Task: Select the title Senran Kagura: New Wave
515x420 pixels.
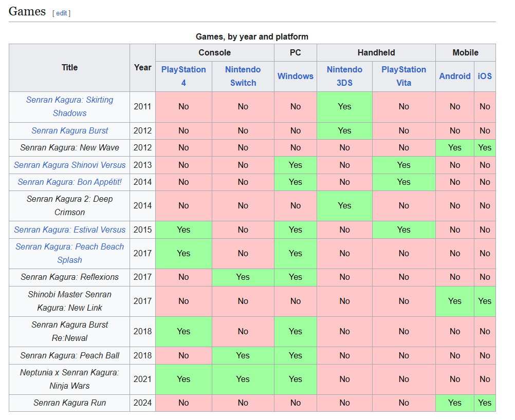Action: [x=69, y=148]
